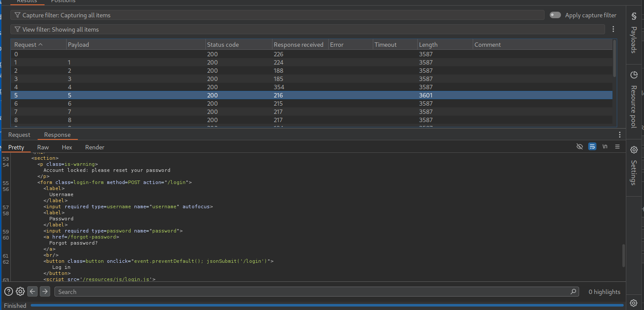
Task: Toggle the crossed-eye hide icon in response viewer
Action: pyautogui.click(x=580, y=147)
